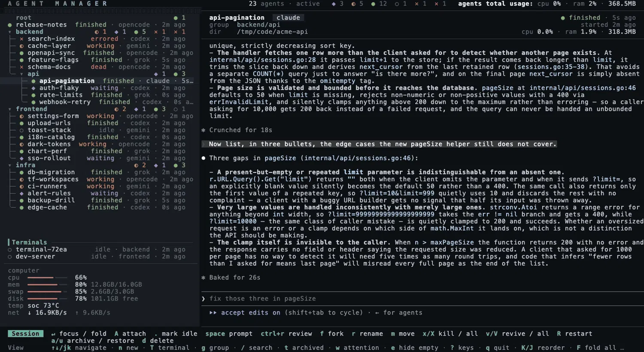644x352 pixels.
Task: Click the green status dot beside release-notes
Action: [10, 25]
